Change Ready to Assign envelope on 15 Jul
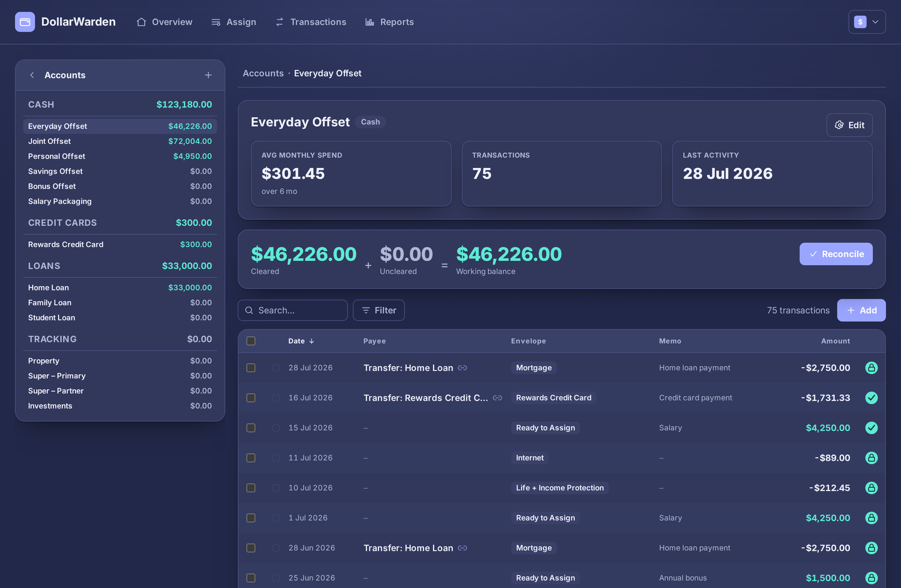Image resolution: width=901 pixels, height=588 pixels. point(546,428)
